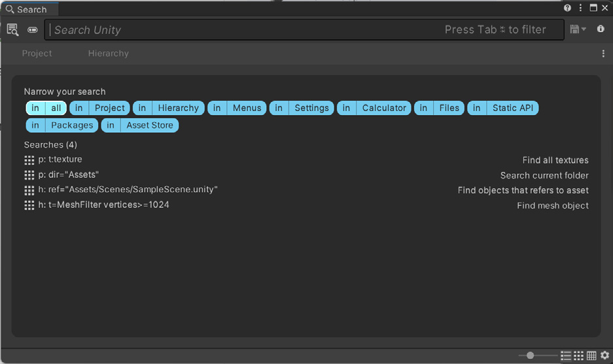
Task: Switch to table view mode
Action: pos(591,356)
